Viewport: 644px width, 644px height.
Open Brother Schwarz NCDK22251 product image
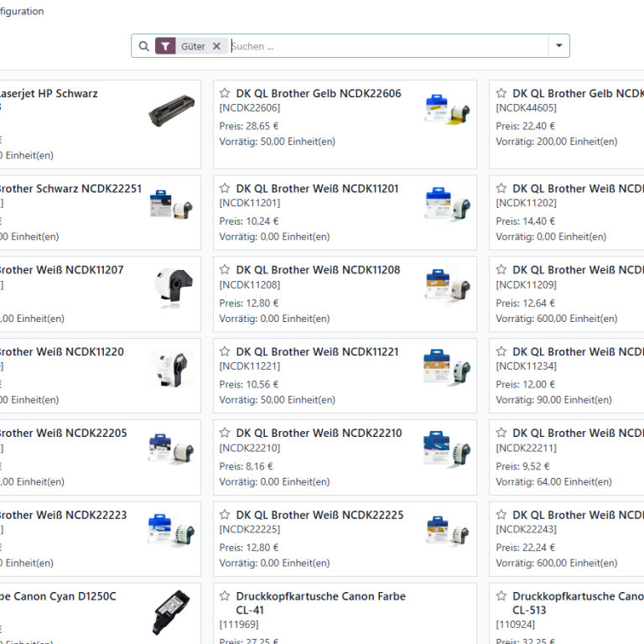coord(171,204)
